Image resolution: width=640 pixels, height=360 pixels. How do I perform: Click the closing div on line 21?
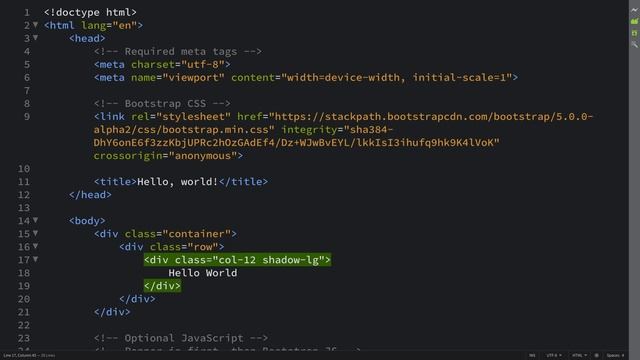pos(112,312)
